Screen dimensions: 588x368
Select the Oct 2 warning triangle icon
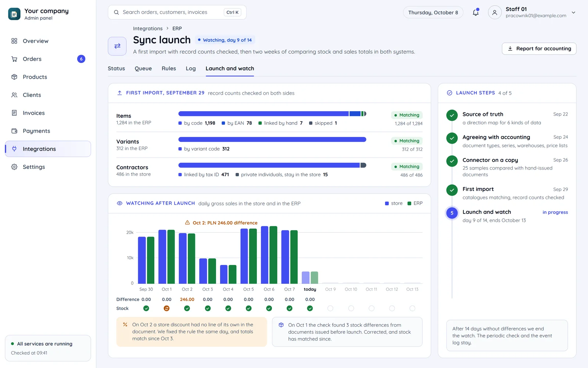coord(187,223)
